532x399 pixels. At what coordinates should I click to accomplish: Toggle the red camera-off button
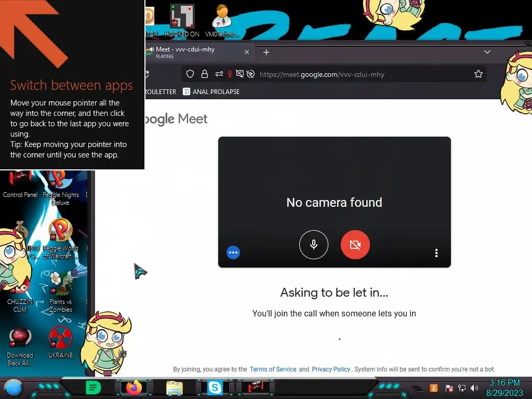355,245
